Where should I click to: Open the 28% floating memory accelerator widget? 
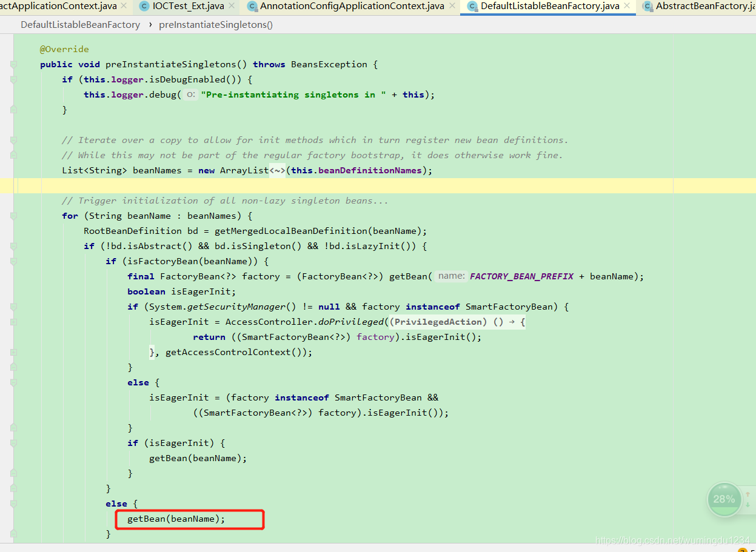pyautogui.click(x=724, y=499)
